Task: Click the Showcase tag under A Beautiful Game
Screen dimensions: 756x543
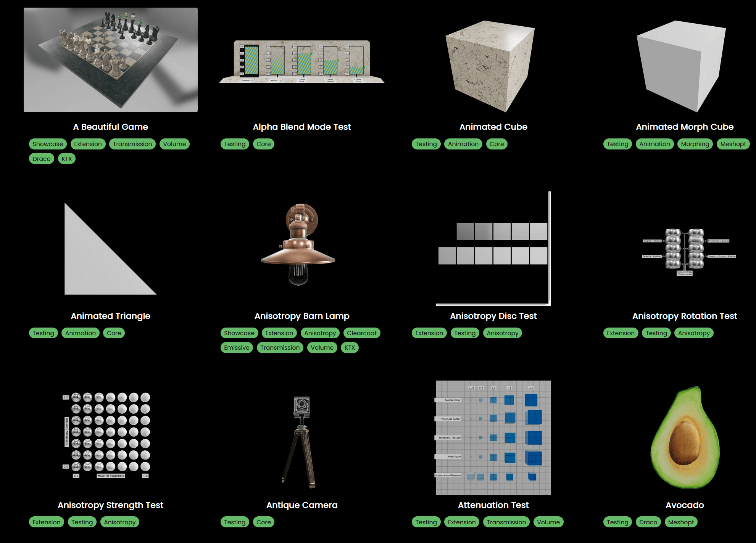Action: pyautogui.click(x=47, y=144)
